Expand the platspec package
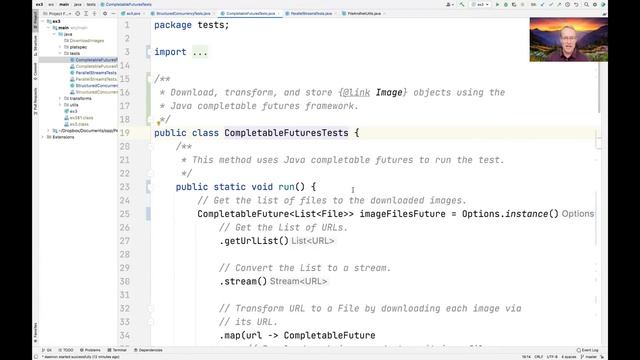 pos(60,47)
